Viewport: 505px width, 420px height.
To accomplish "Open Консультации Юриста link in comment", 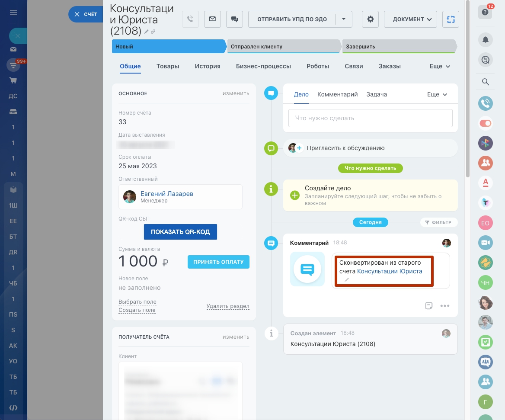I will pyautogui.click(x=390, y=271).
